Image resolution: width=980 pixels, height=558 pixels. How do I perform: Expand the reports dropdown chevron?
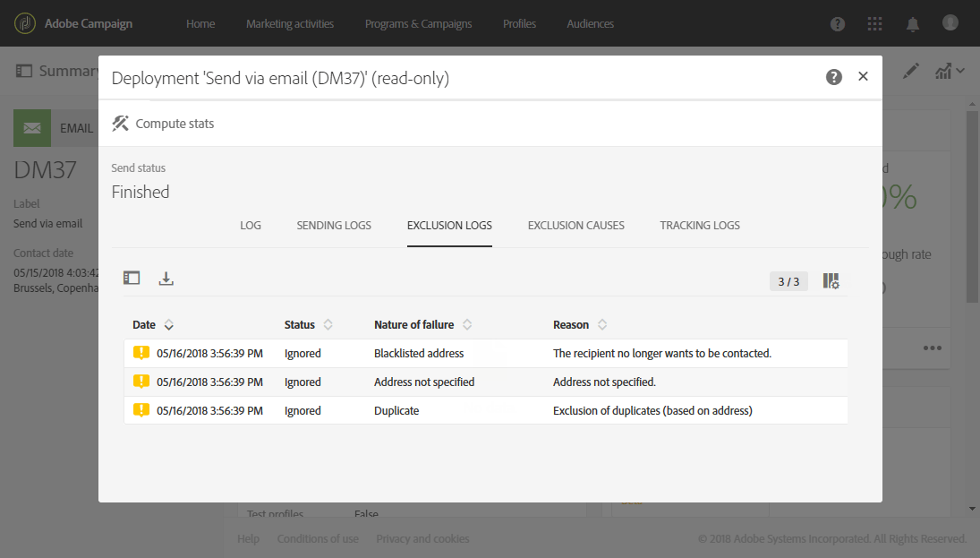tap(960, 70)
